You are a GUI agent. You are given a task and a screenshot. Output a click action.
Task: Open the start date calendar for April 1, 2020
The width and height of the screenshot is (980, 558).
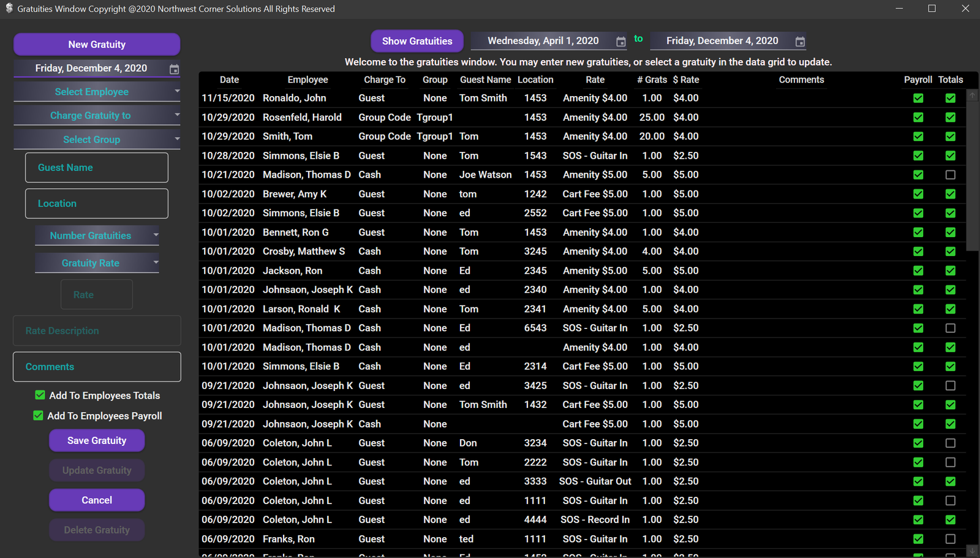[x=620, y=41]
